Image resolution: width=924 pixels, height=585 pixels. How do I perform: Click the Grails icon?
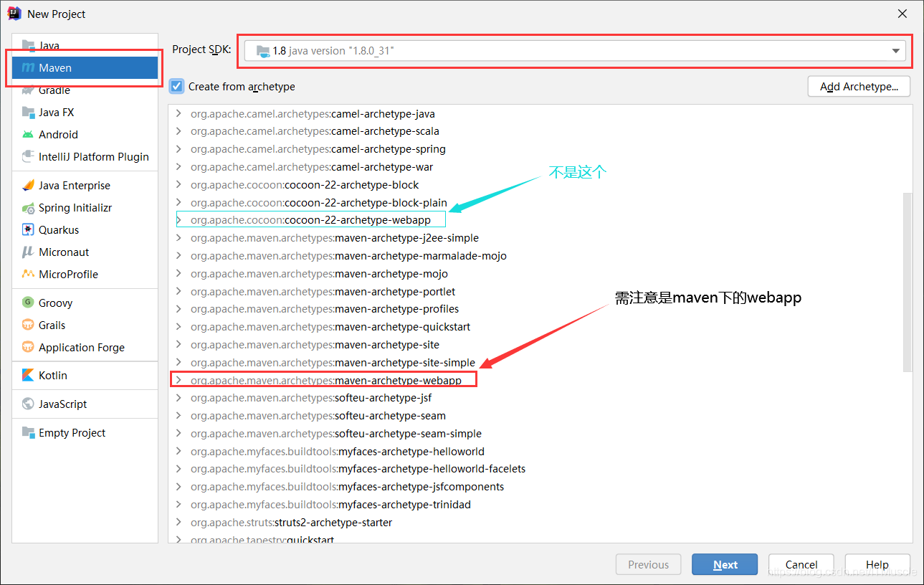(x=28, y=325)
